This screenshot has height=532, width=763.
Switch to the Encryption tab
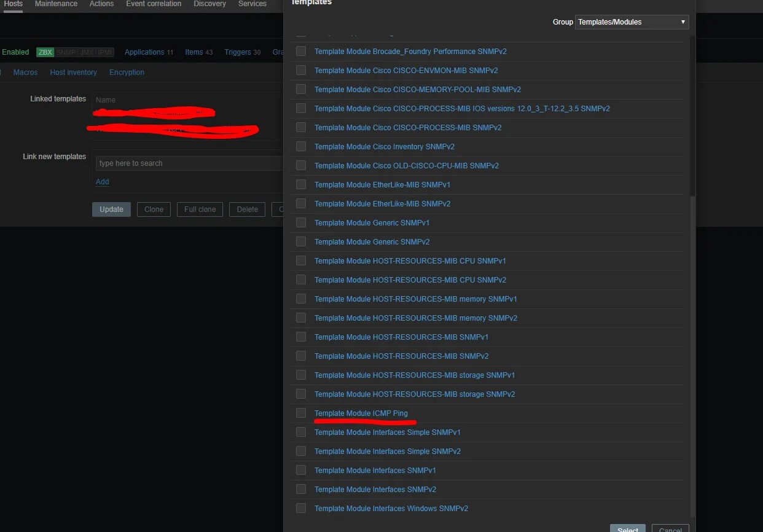127,72
